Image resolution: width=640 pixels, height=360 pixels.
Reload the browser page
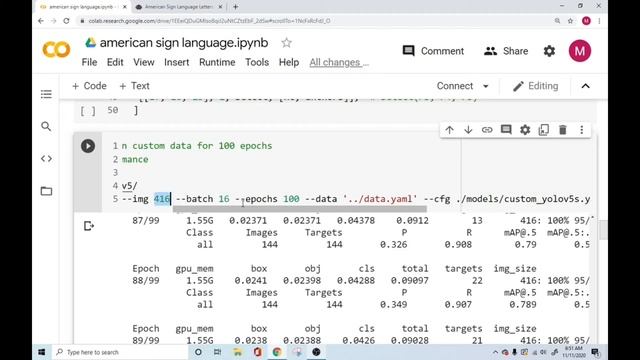coord(67,21)
